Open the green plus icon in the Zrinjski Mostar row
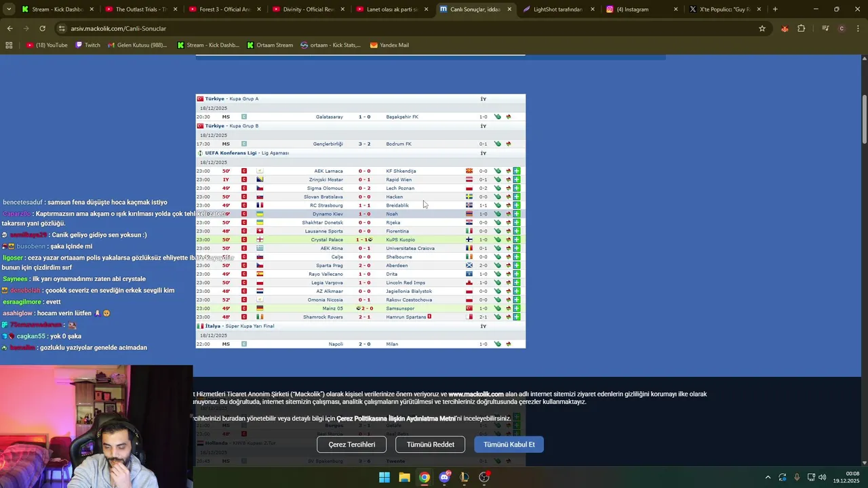Screen dimensions: 868x488 coord(517,180)
